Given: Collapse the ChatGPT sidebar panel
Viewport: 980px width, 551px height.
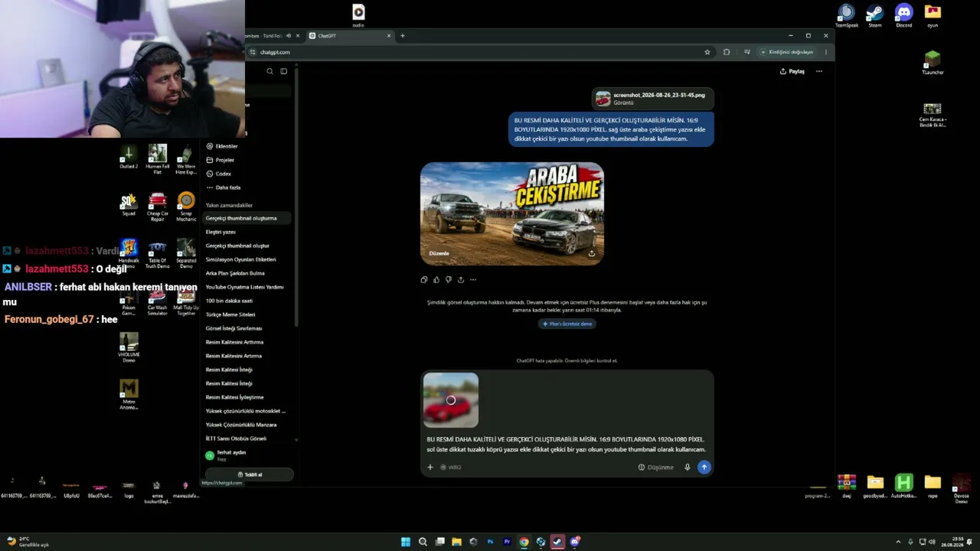Looking at the screenshot, I should tap(283, 71).
